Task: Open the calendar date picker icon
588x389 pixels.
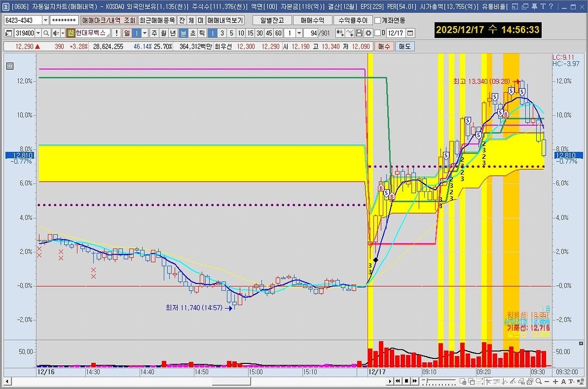Action: [x=410, y=33]
